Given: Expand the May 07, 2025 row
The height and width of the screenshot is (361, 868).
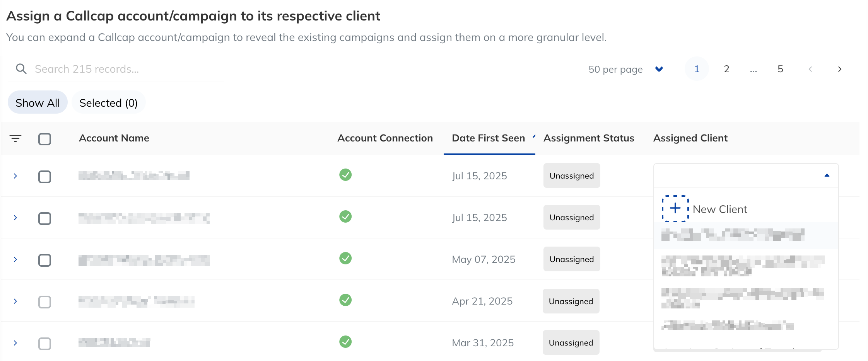Looking at the screenshot, I should [x=15, y=259].
